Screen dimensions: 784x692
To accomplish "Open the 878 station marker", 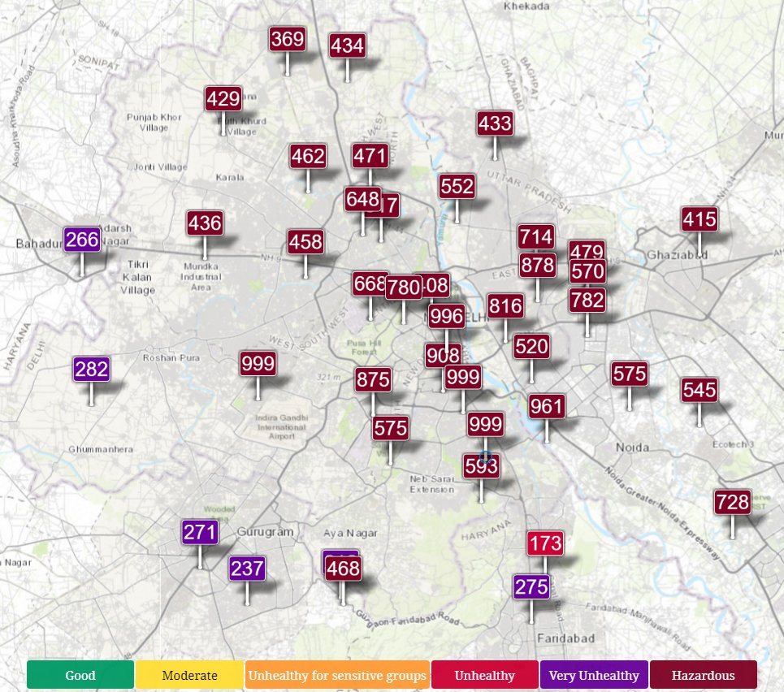I will (538, 266).
